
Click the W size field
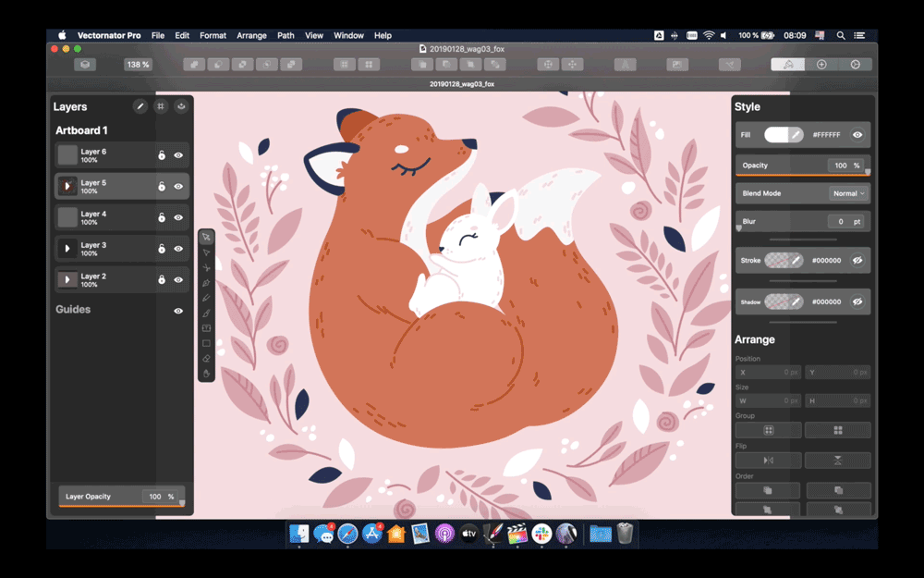(x=769, y=401)
